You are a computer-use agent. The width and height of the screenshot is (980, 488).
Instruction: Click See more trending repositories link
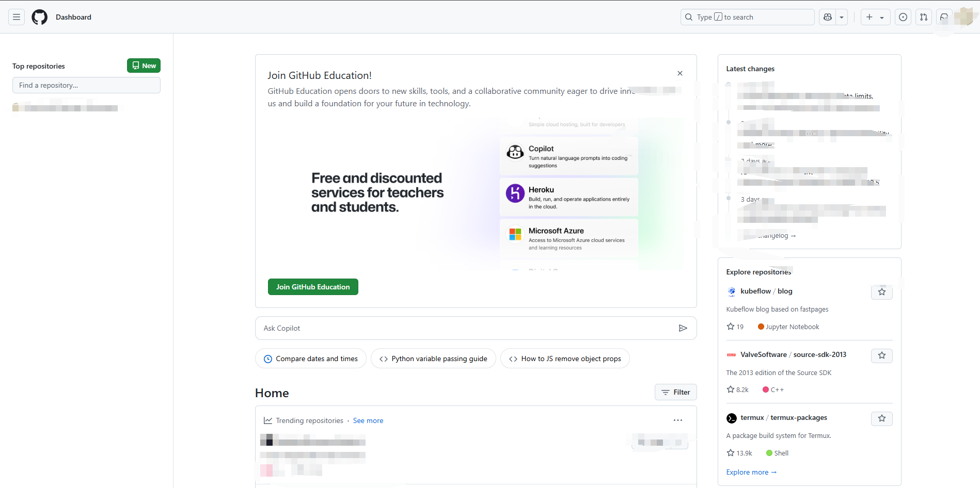click(368, 420)
